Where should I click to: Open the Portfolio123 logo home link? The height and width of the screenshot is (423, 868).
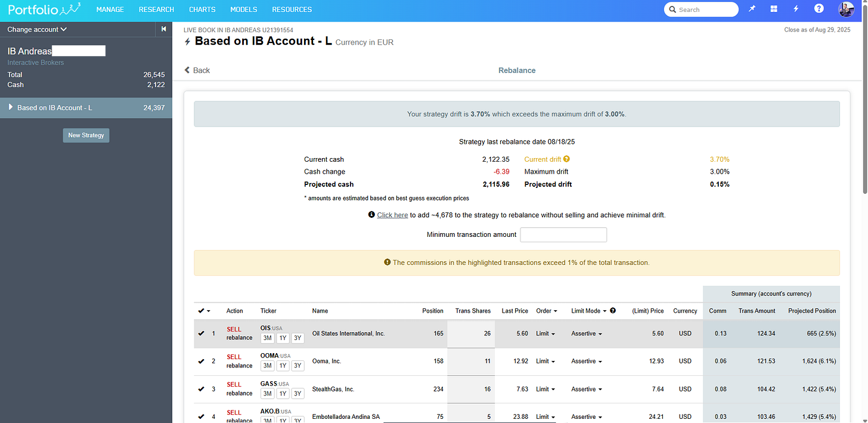[x=45, y=9]
